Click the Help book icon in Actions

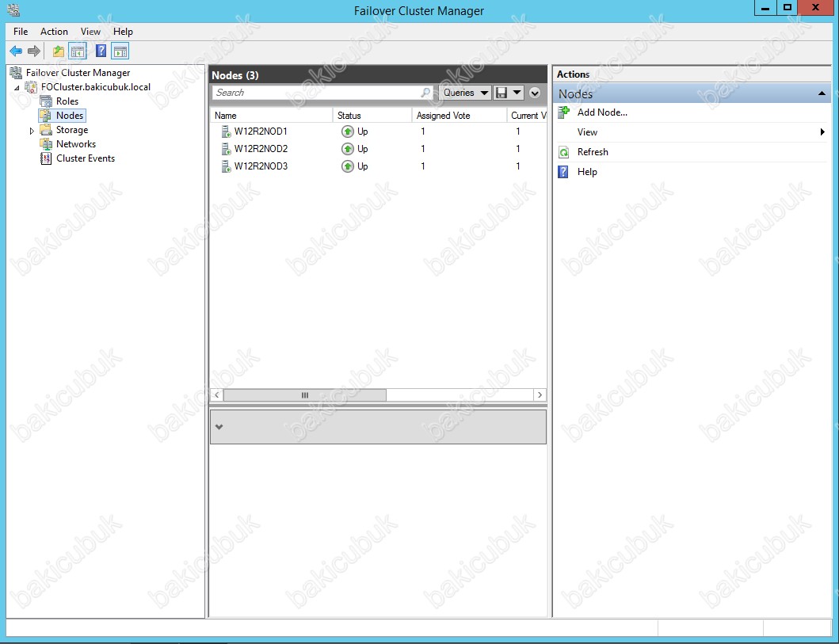(x=563, y=172)
